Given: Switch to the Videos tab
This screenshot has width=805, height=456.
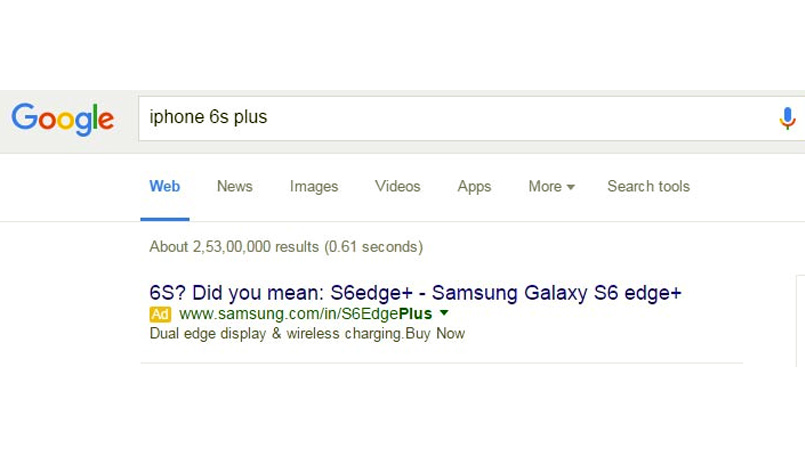Looking at the screenshot, I should pos(397,186).
